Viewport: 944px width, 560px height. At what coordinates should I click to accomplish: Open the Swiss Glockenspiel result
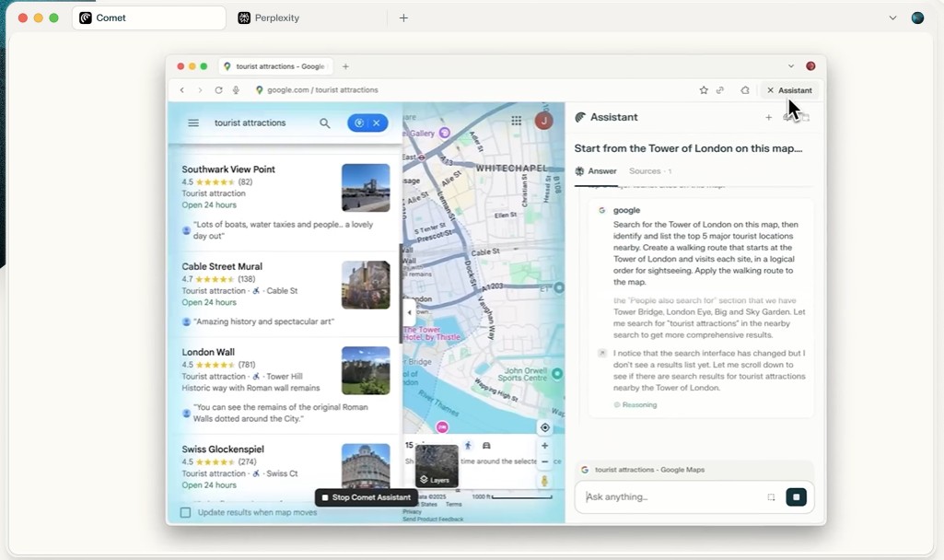tap(223, 449)
